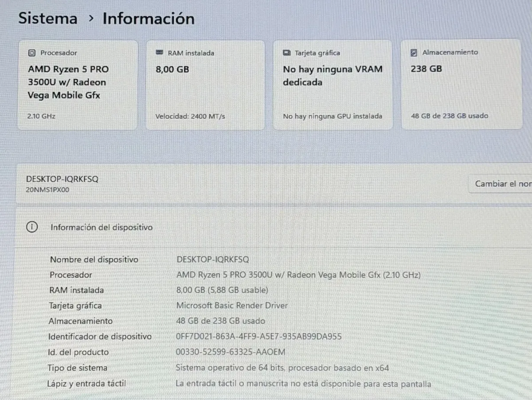Click the RAM instalada memory icon

tap(160, 53)
